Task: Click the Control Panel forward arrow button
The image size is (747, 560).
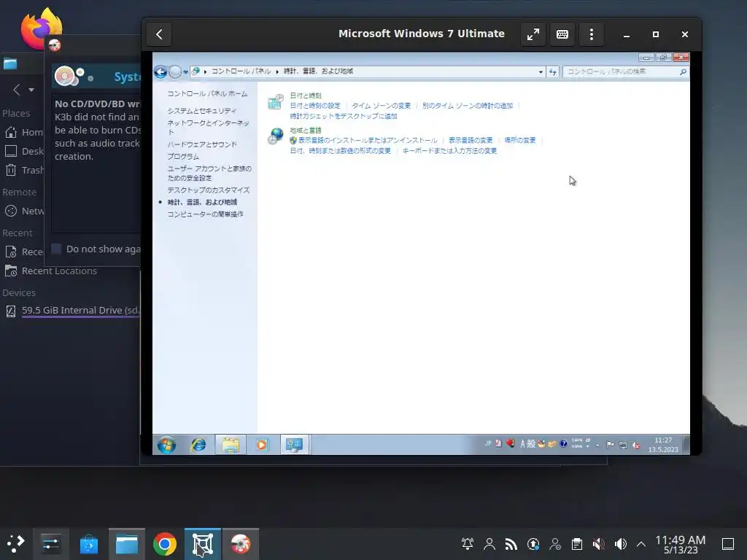Action: (175, 72)
